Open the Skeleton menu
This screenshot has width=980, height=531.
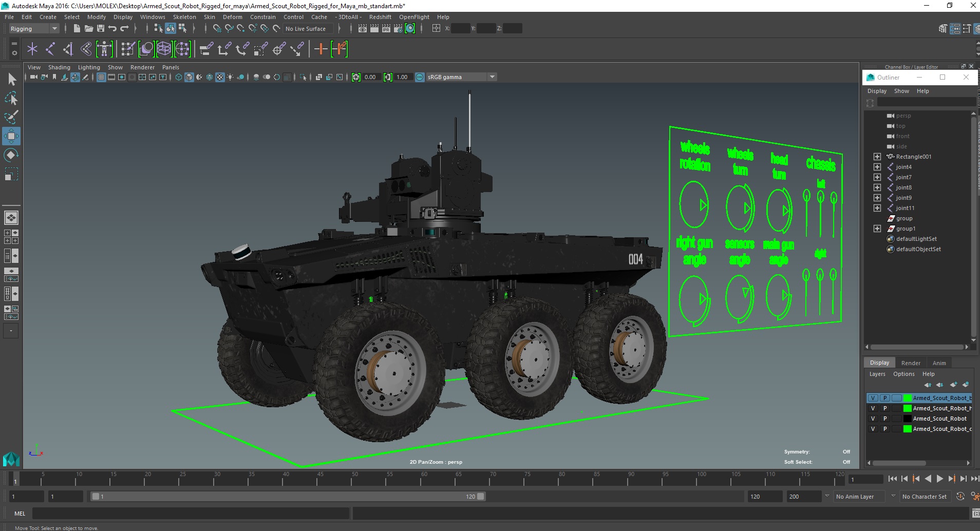pos(184,17)
